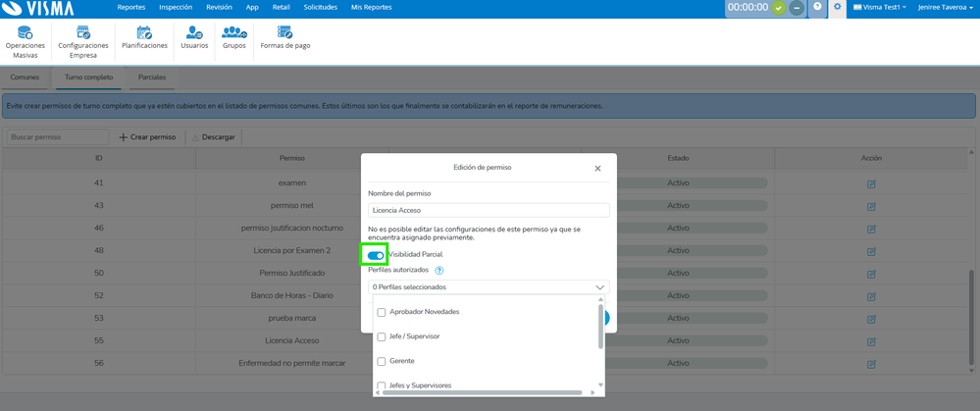Open the Grupos section
Screen dimensions: 980x411
234,37
